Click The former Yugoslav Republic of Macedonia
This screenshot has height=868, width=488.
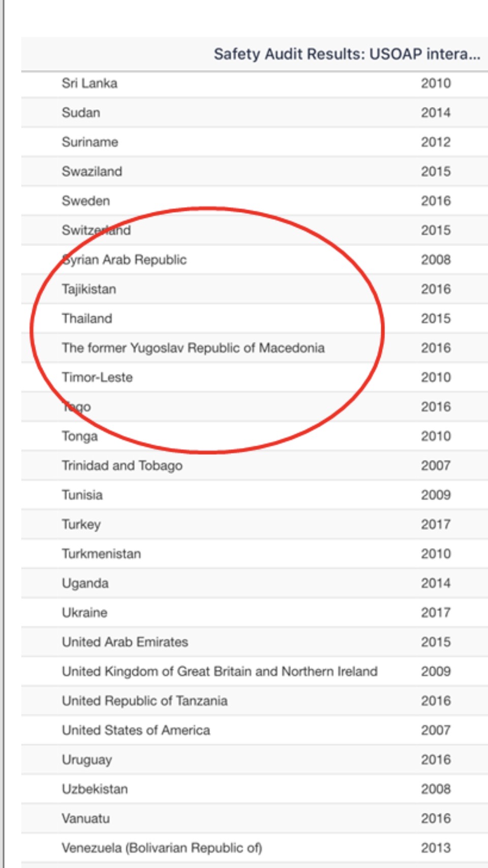[193, 348]
